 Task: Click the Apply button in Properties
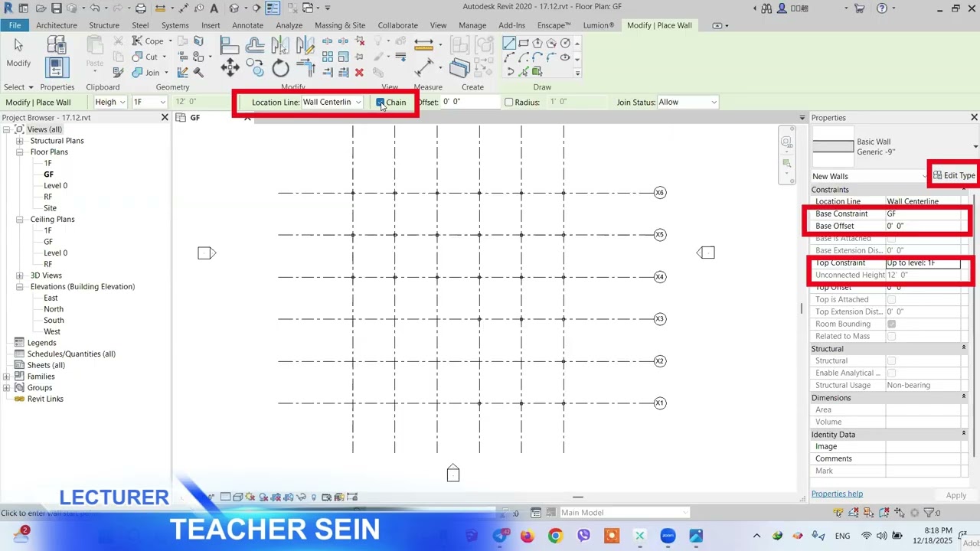[x=955, y=496]
